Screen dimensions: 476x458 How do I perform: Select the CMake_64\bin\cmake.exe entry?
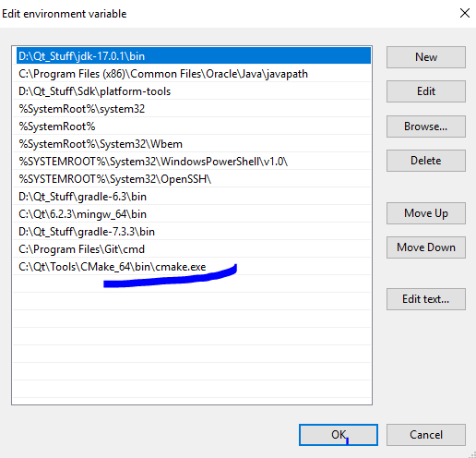coord(194,267)
